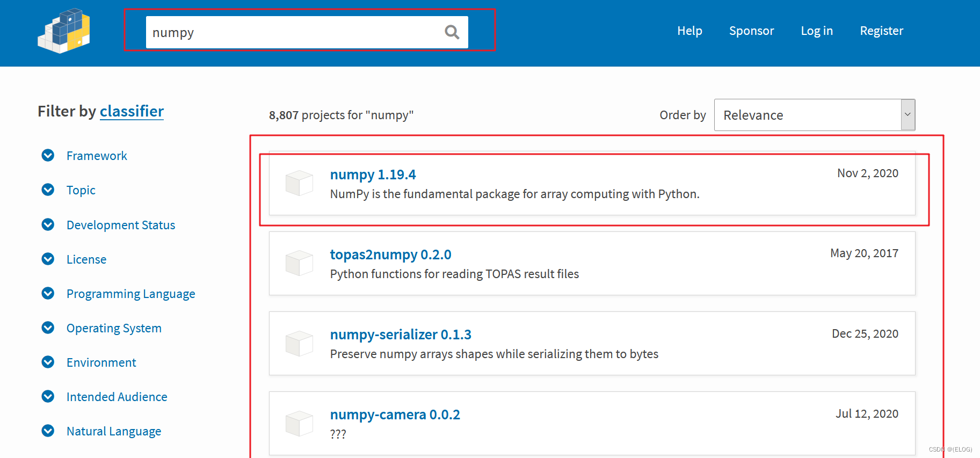Click the Jul 12, 2020 date
The image size is (980, 458).
tap(867, 413)
